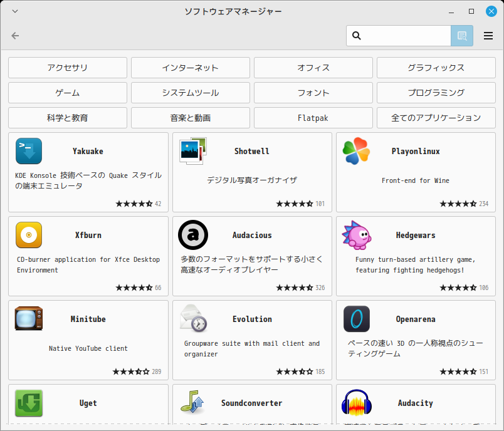Click the Xfburn disc icon
504x431 pixels.
(x=29, y=235)
